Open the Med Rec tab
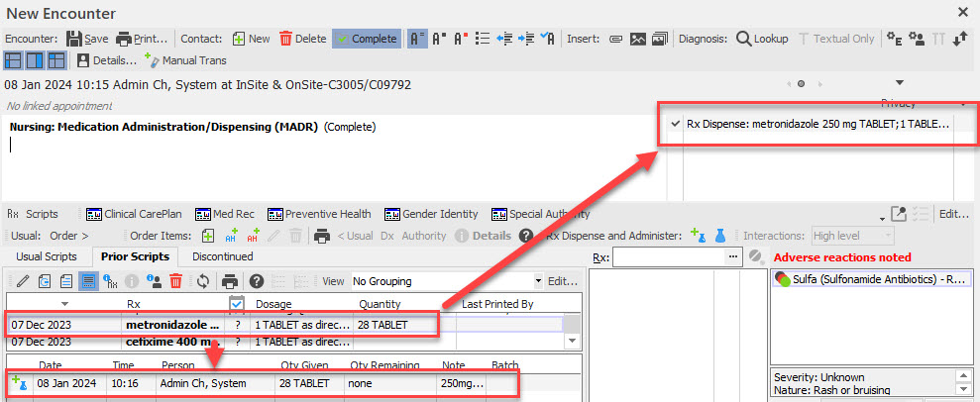The height and width of the screenshot is (402, 980). click(x=225, y=214)
